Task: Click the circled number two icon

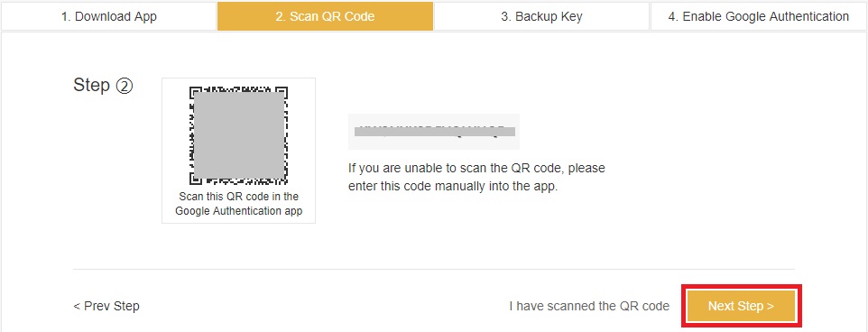Action: click(124, 87)
